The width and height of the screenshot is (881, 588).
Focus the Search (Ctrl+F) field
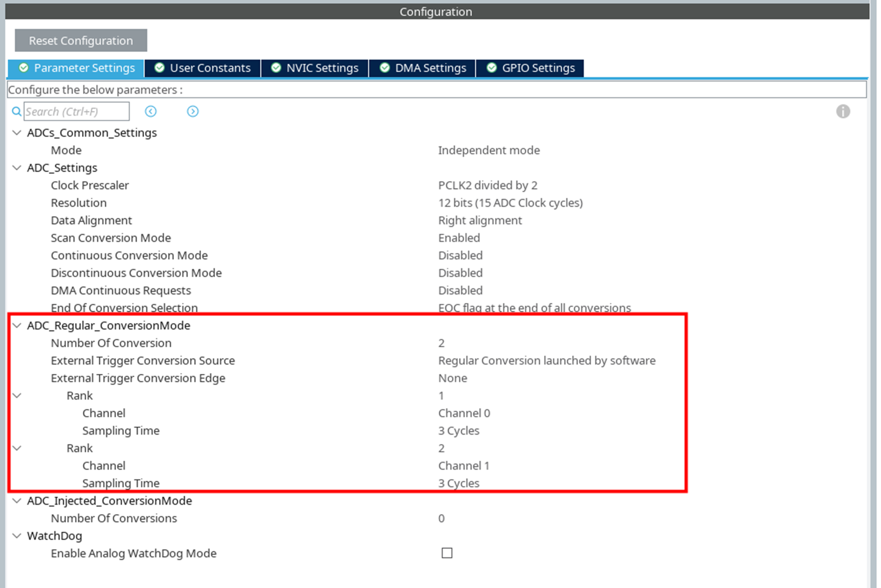[x=76, y=112]
